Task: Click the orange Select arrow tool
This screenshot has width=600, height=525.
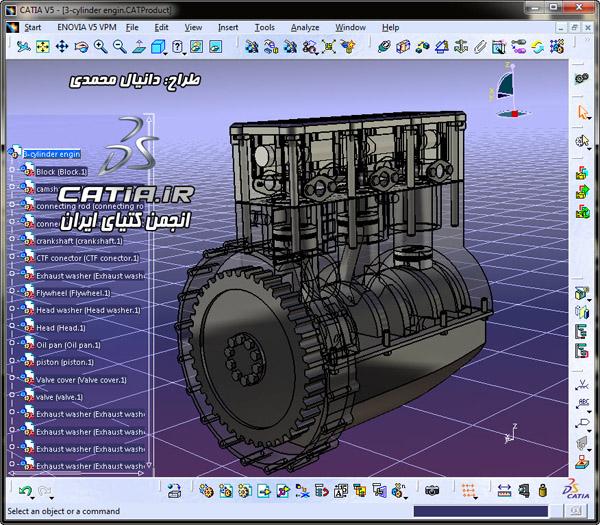Action: coord(582,112)
